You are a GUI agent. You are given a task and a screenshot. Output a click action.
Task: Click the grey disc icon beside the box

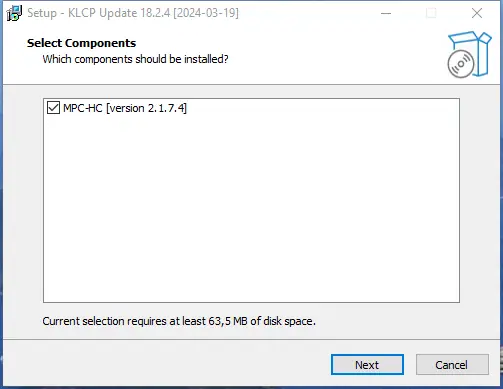pyautogui.click(x=461, y=64)
